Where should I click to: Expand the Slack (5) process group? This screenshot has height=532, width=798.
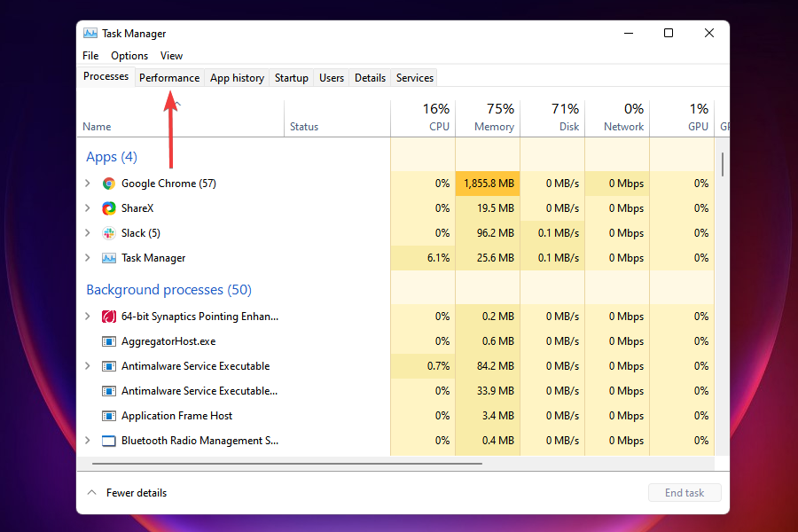[88, 233]
